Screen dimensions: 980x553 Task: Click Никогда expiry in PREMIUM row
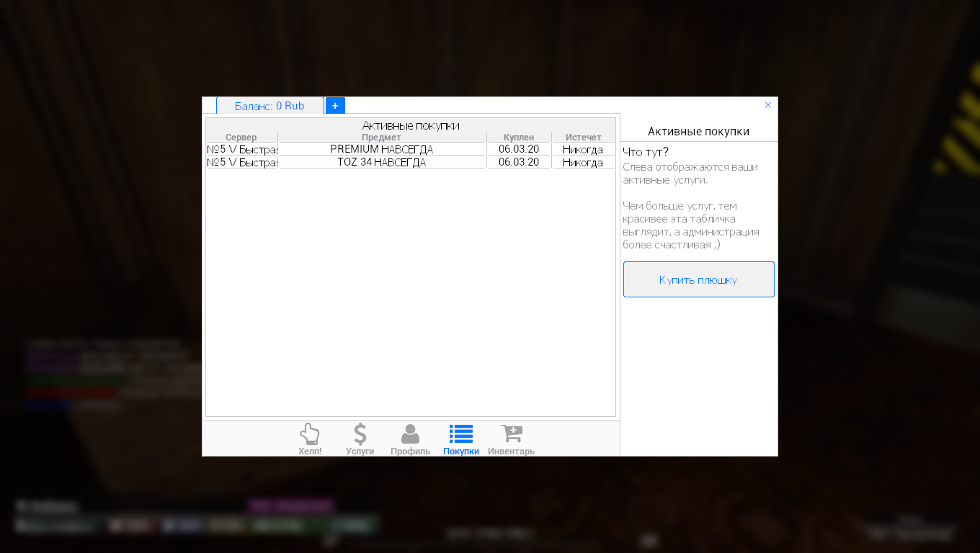coord(583,150)
